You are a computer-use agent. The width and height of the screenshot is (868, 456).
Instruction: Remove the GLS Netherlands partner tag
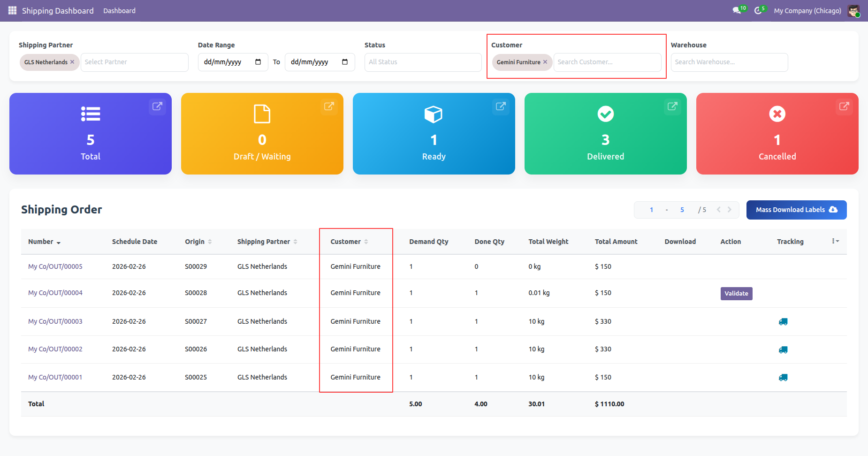tap(72, 62)
